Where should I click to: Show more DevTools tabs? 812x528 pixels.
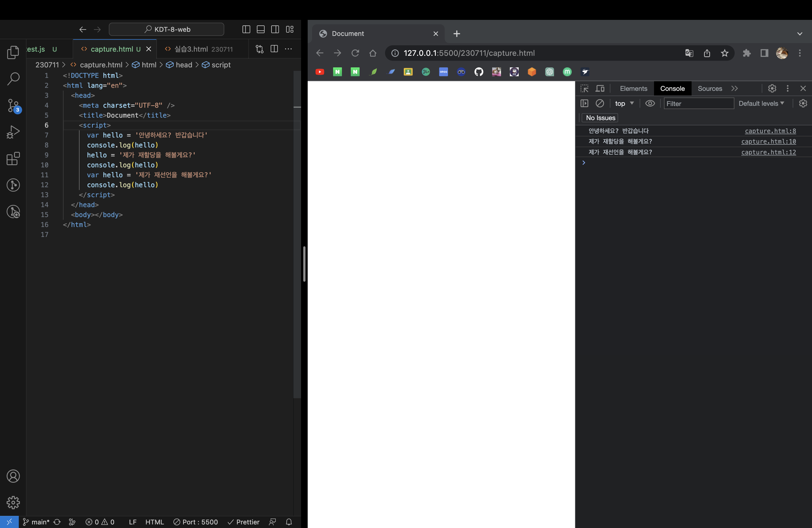click(735, 89)
